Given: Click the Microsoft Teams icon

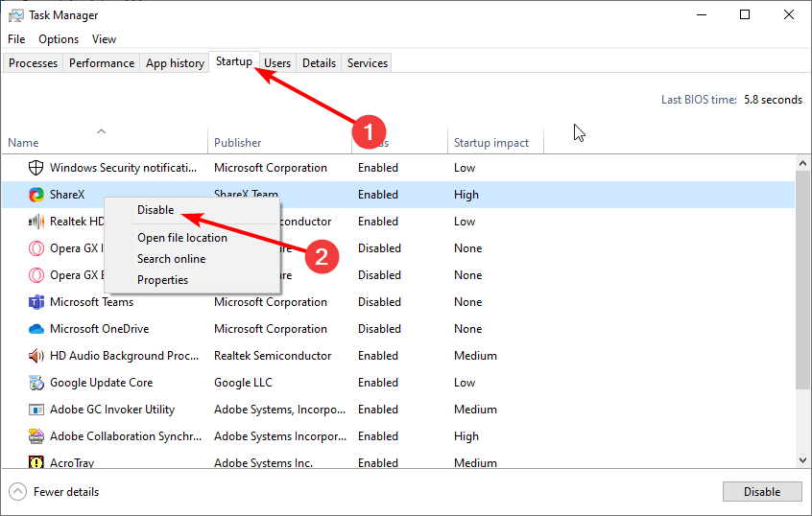Looking at the screenshot, I should pos(36,302).
